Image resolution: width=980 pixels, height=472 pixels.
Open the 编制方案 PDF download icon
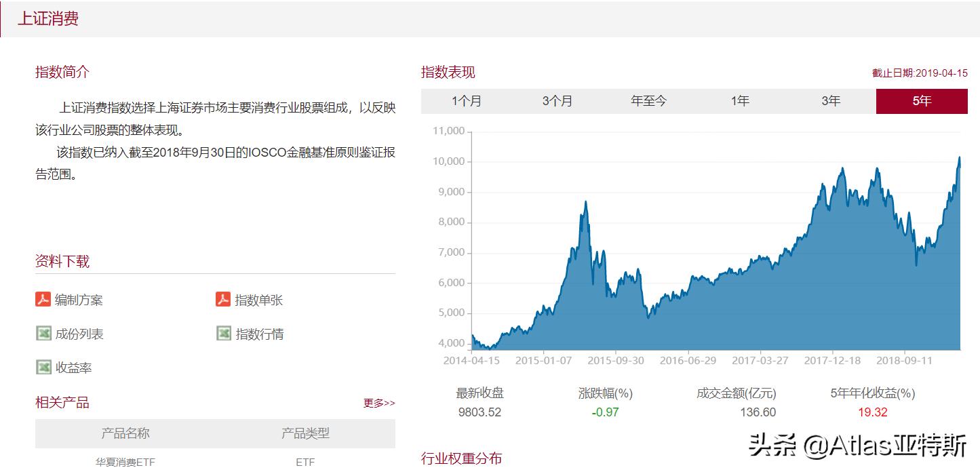tap(42, 299)
